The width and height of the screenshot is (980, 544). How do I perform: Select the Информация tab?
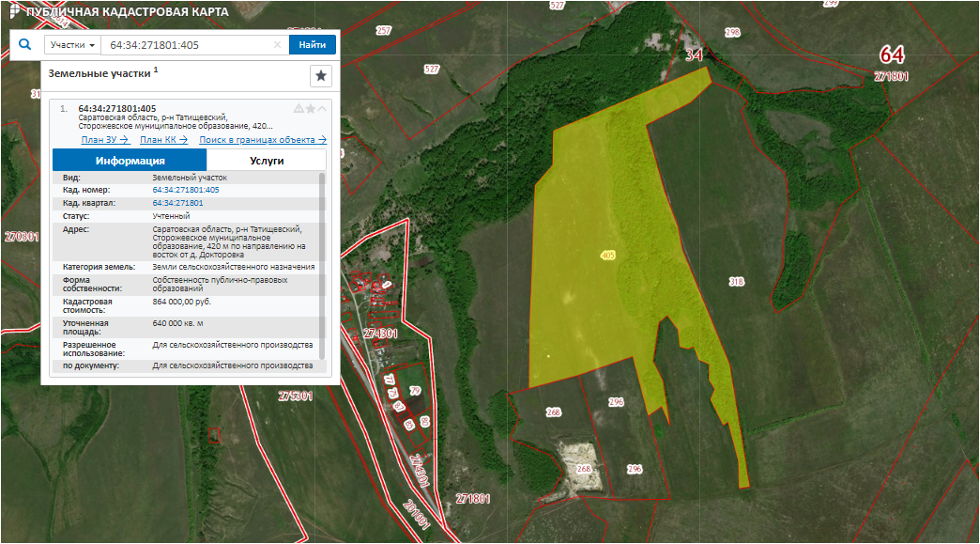click(130, 160)
